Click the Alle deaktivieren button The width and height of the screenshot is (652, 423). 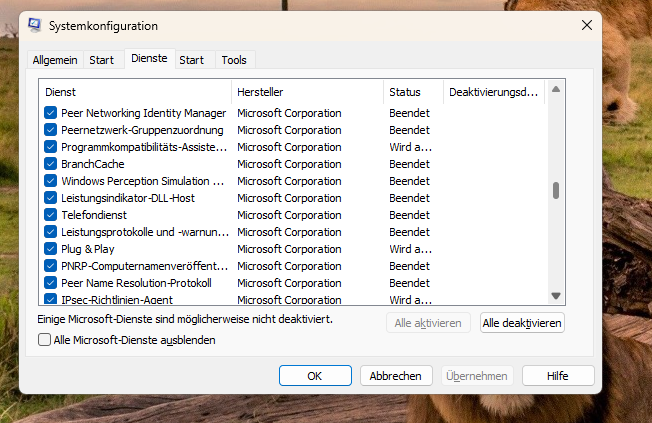click(522, 323)
